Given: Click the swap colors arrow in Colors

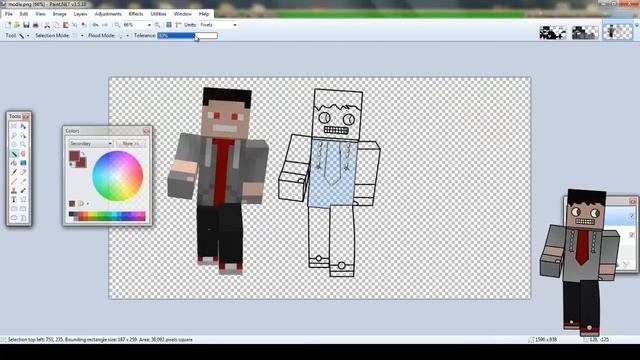Looking at the screenshot, I should 83,153.
